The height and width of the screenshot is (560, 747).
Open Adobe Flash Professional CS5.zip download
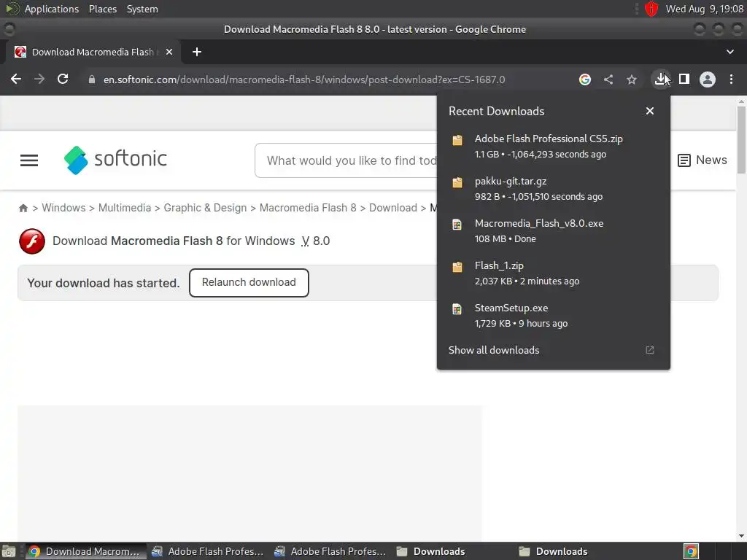point(553,146)
